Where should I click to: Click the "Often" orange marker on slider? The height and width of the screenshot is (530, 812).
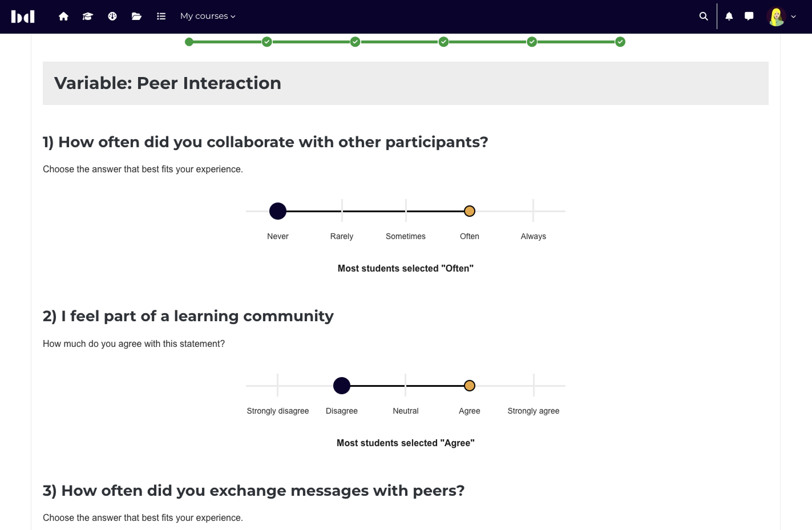coord(470,211)
